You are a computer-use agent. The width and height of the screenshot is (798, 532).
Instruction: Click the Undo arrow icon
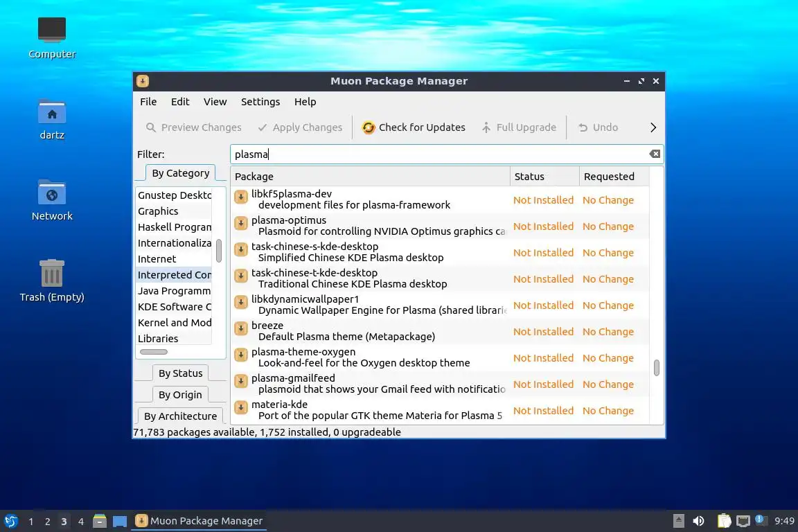(583, 127)
